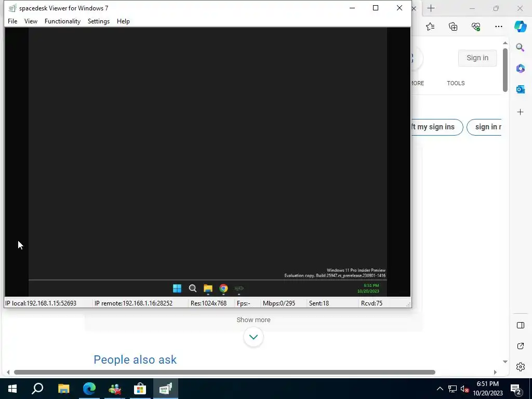The image size is (532, 399).
Task: Click the Rcvd:75 status entry
Action: [x=371, y=303]
